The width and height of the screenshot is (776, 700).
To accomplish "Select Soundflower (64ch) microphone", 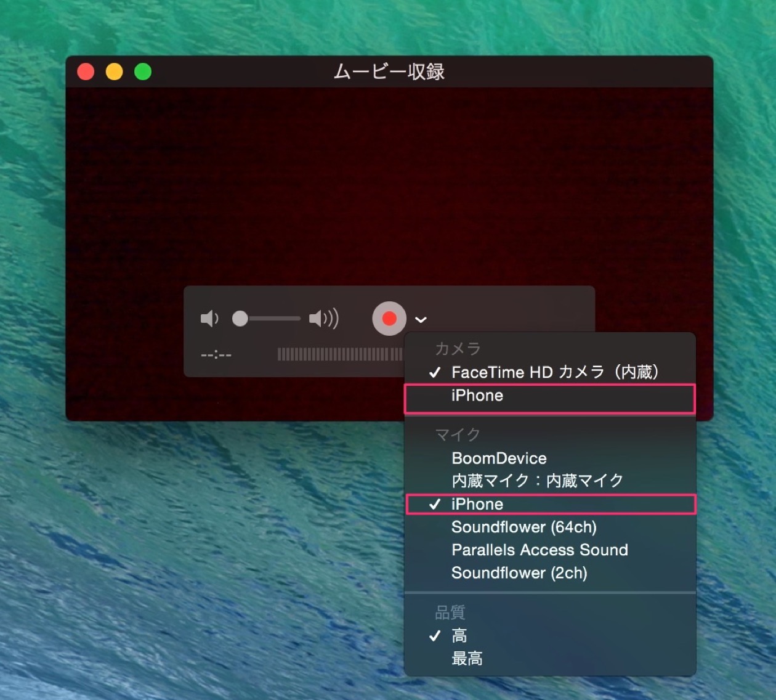I will pos(550,527).
